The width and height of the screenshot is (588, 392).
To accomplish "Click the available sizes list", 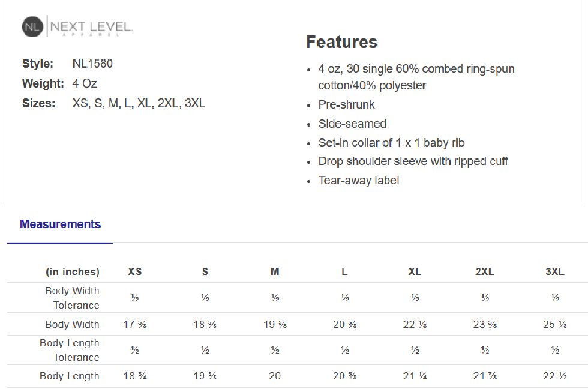I will [x=139, y=103].
